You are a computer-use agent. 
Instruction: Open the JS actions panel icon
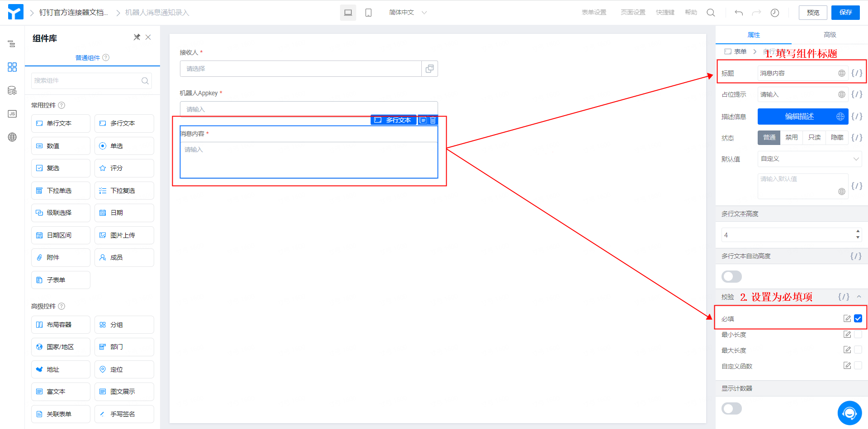point(12,114)
